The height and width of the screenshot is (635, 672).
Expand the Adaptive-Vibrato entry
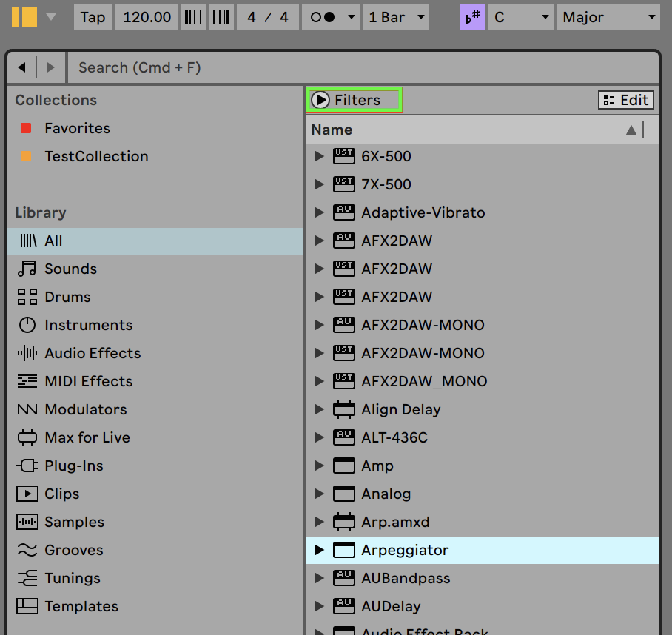click(319, 212)
